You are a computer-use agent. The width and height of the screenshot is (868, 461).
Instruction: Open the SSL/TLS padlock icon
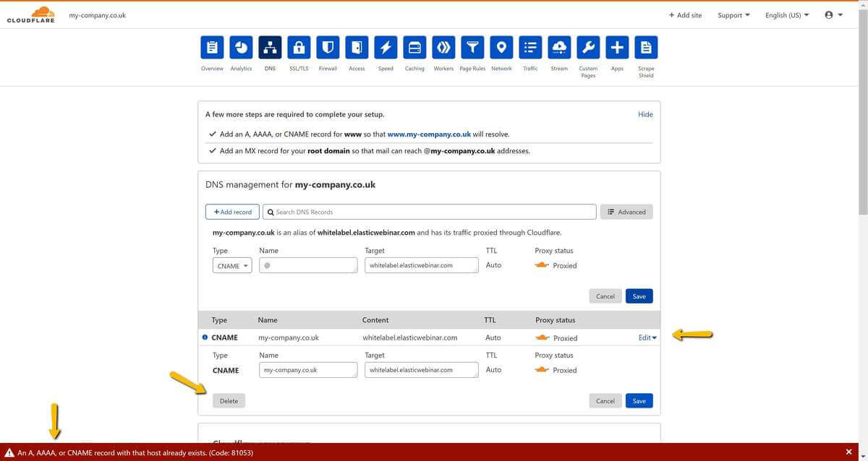coord(299,48)
